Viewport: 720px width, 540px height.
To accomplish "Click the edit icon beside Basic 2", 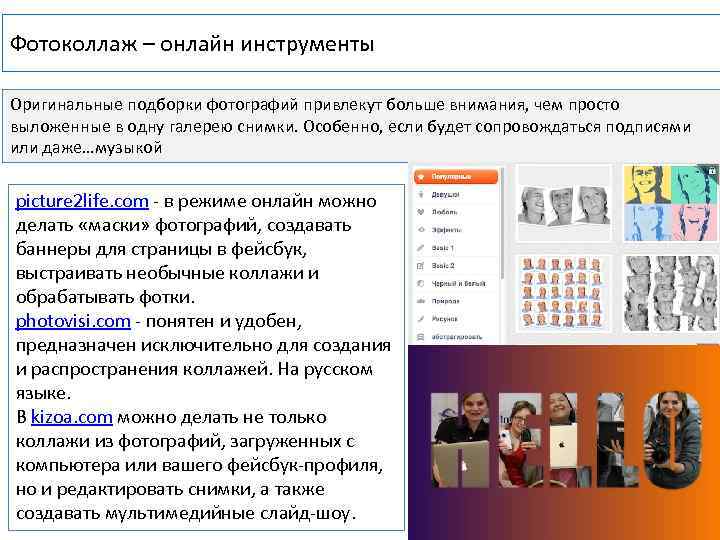I will (420, 266).
